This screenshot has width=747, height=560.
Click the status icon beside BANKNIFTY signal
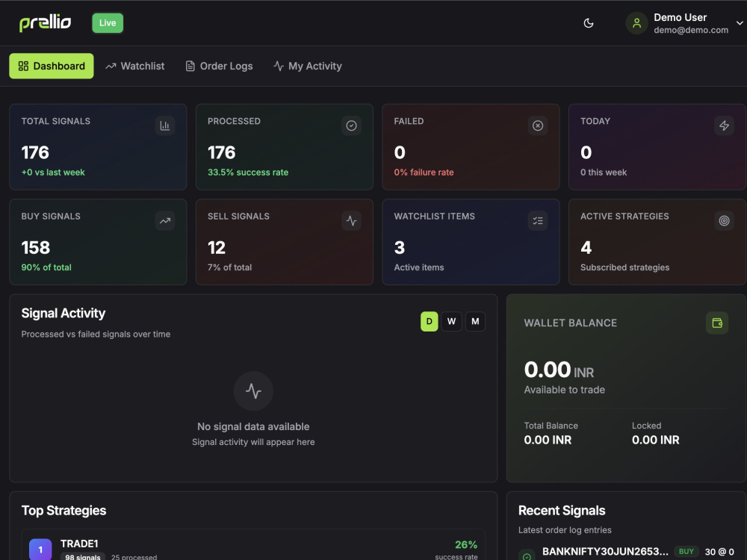527,556
